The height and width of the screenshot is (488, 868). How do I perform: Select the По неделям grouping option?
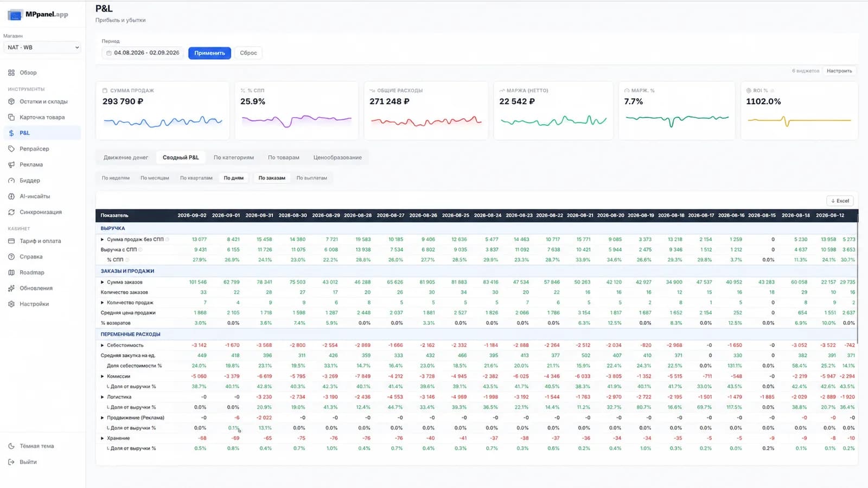click(116, 178)
